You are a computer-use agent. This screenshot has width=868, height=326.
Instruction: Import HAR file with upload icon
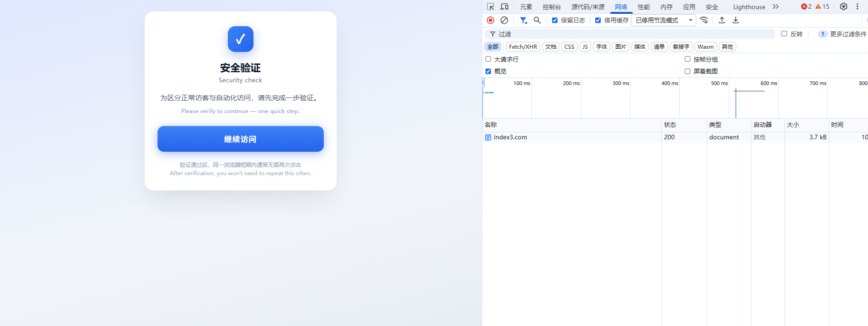tap(722, 20)
